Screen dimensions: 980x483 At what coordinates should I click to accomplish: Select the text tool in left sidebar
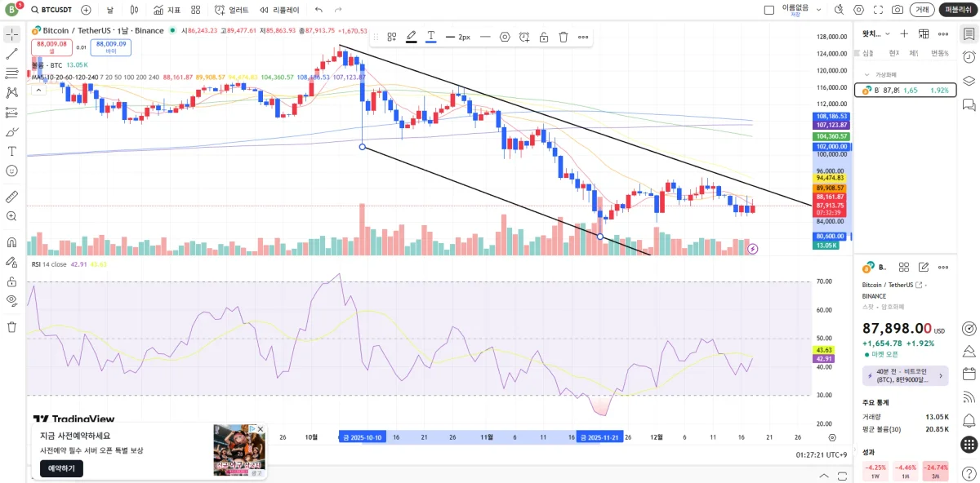[11, 151]
